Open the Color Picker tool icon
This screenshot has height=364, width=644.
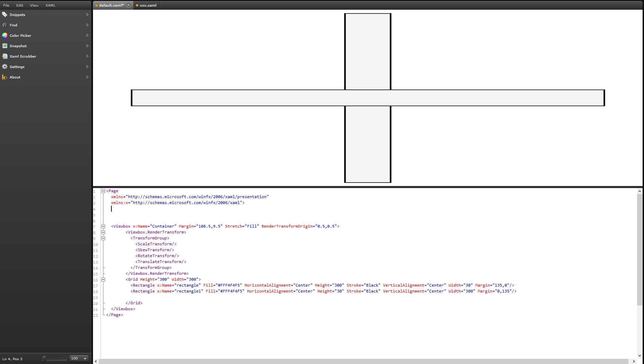5,35
